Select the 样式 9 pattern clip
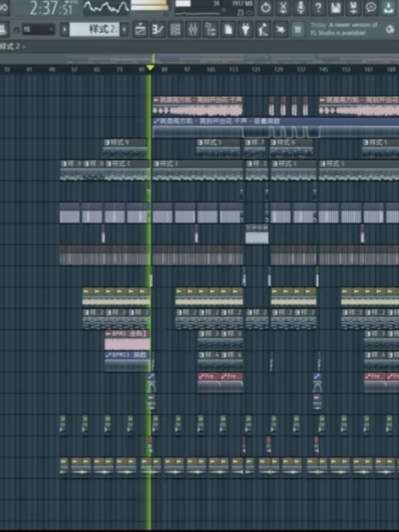399x532 pixels. [125, 149]
